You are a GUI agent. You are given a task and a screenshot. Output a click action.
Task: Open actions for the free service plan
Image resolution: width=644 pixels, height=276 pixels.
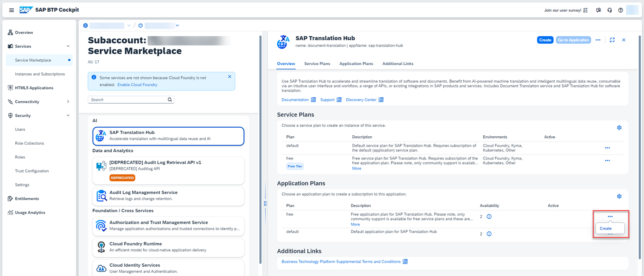(x=607, y=161)
